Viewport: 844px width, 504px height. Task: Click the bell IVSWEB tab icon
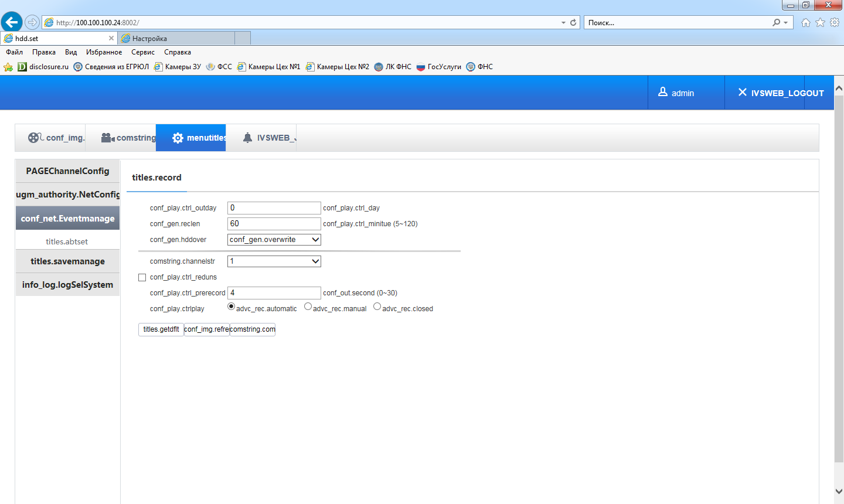[x=247, y=138]
